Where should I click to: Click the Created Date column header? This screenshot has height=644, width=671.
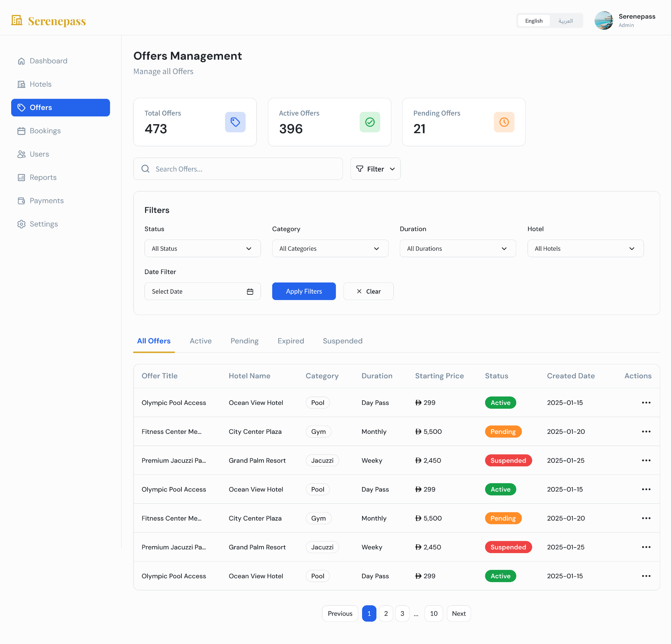click(x=571, y=376)
